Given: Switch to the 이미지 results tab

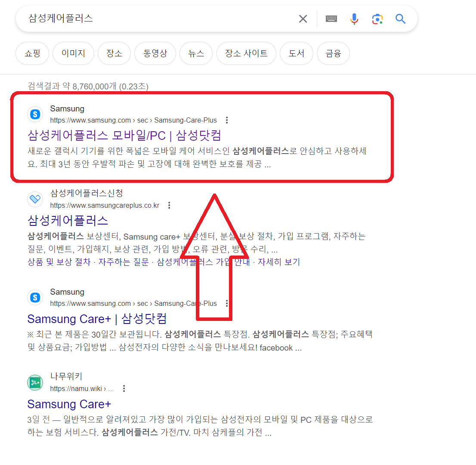Looking at the screenshot, I should tap(73, 53).
